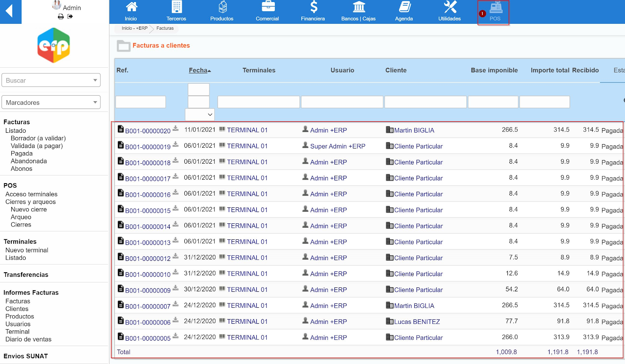Open user Super Admin +ERP

pyautogui.click(x=337, y=146)
